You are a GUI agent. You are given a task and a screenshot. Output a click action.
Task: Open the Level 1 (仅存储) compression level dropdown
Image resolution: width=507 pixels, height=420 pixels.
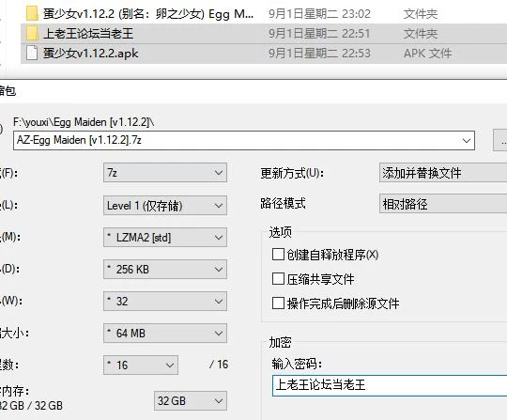[x=165, y=205]
